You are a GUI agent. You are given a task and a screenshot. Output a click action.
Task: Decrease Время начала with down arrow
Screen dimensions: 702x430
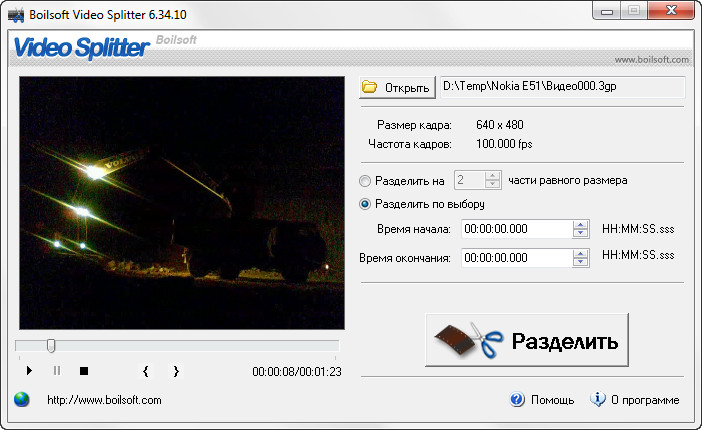point(580,233)
